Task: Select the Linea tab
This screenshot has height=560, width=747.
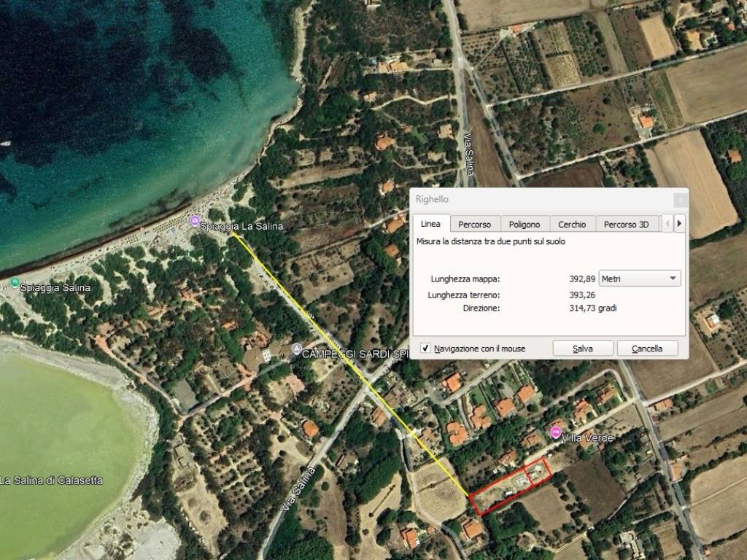Action: pos(430,224)
